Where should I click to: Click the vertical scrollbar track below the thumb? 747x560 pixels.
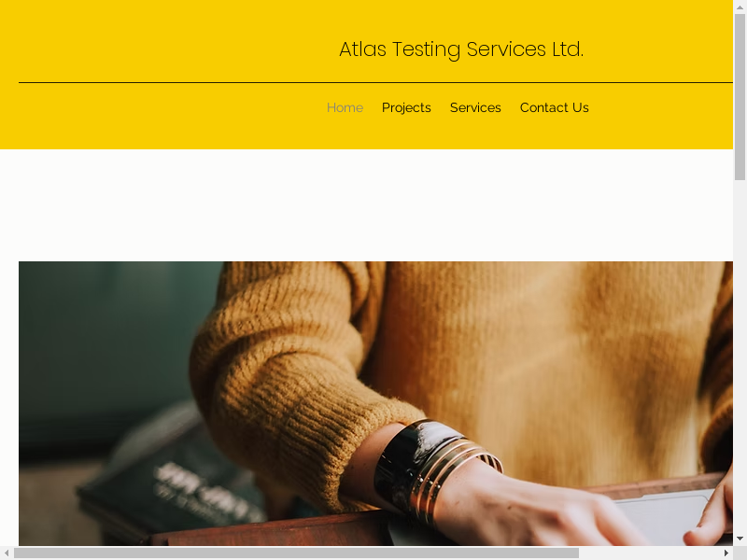740,357
